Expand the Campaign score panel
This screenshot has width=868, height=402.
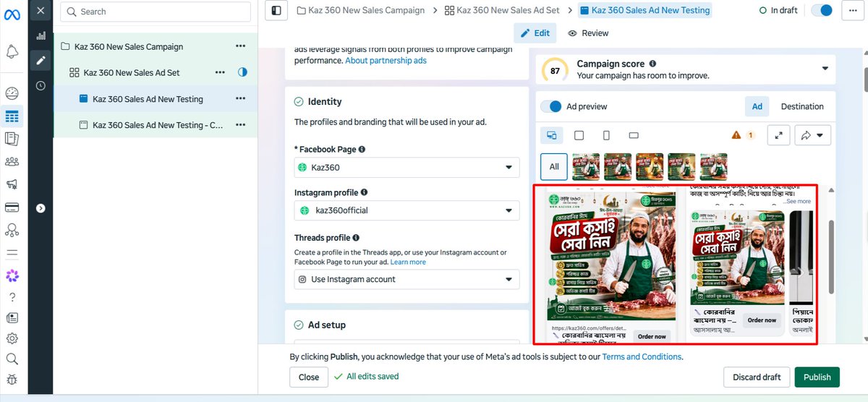coord(825,69)
